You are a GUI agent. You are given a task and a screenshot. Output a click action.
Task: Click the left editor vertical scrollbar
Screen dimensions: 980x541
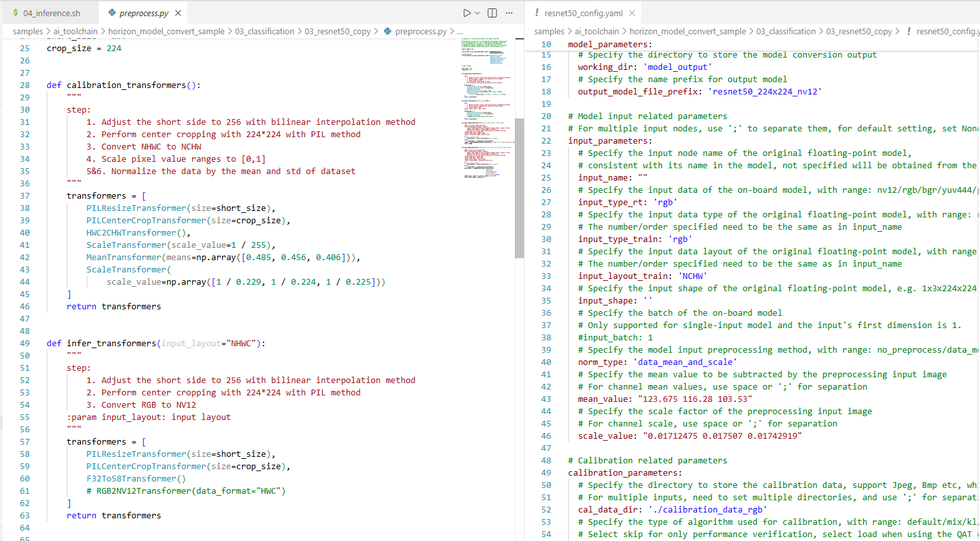point(519,188)
